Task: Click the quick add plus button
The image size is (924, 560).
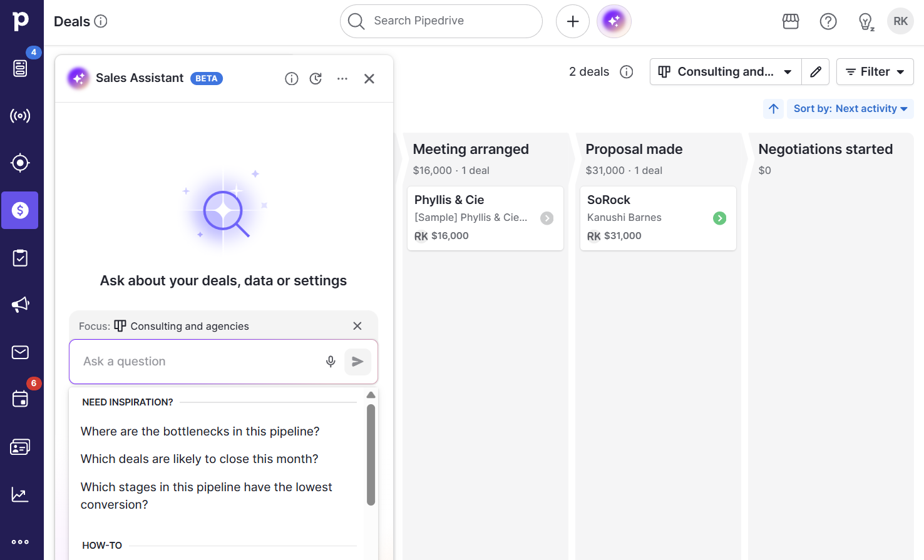Action: tap(572, 21)
